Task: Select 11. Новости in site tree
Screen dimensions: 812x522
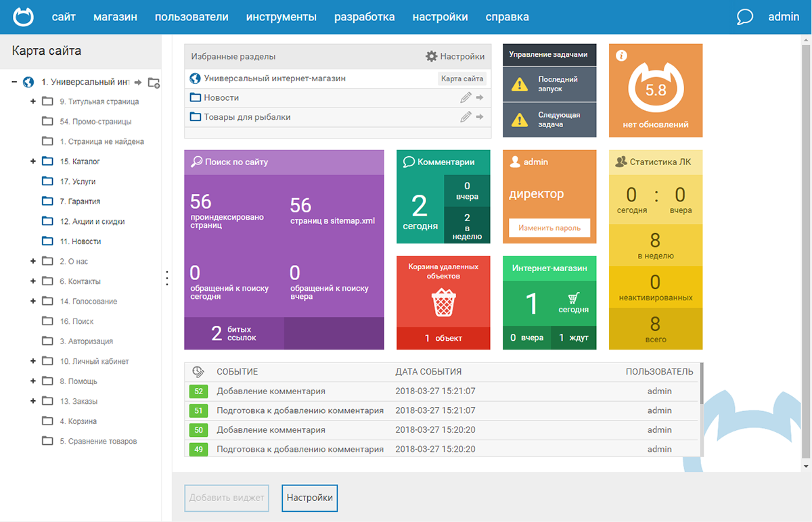Action: (81, 241)
